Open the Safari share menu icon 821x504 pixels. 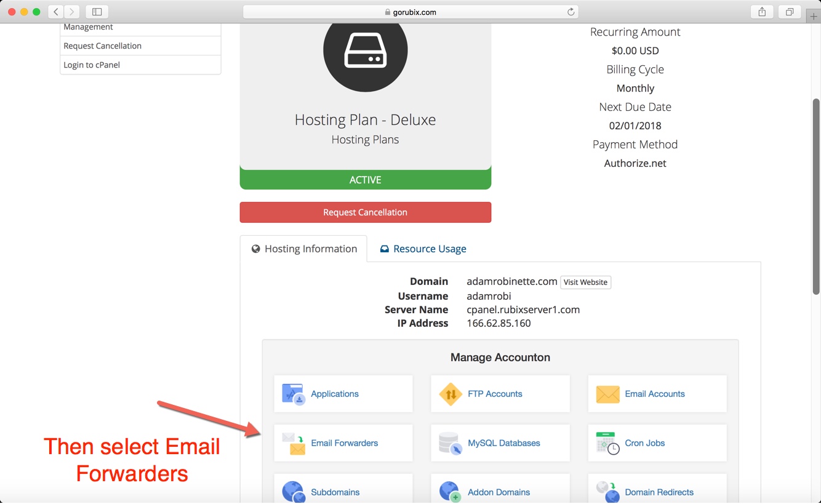(x=762, y=12)
